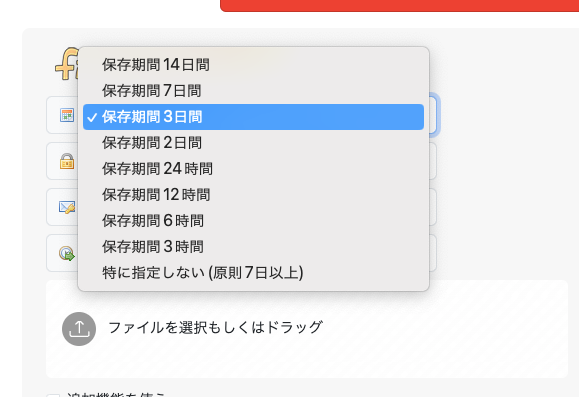Pick 保存期間 2日間 retention option
579x397 pixels.
(x=253, y=143)
